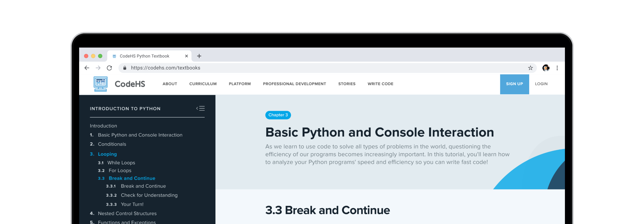This screenshot has height=224, width=644.
Task: Reload the page with the refresh icon
Action: point(109,68)
